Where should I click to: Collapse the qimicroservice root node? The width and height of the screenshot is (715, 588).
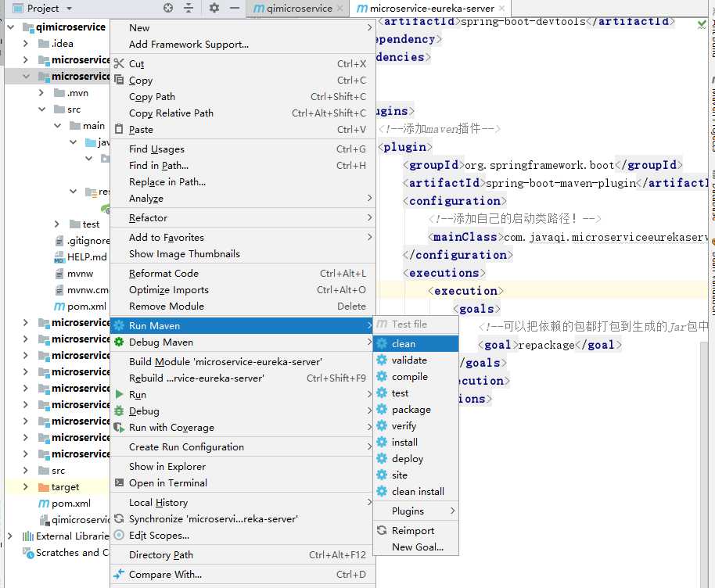coord(10,27)
